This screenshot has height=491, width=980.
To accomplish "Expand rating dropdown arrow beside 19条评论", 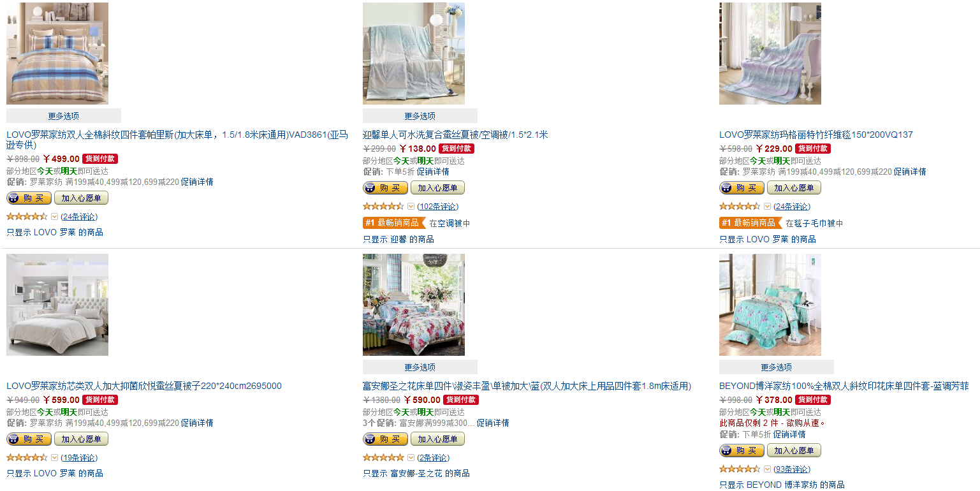I will [54, 457].
